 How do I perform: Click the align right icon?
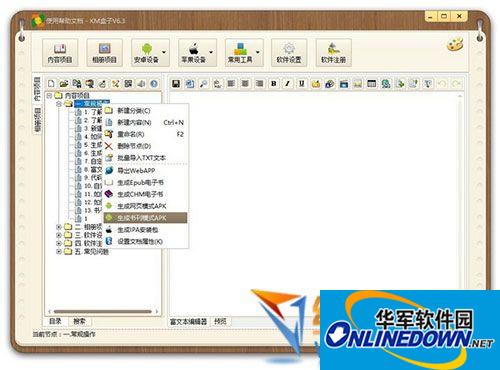click(259, 83)
